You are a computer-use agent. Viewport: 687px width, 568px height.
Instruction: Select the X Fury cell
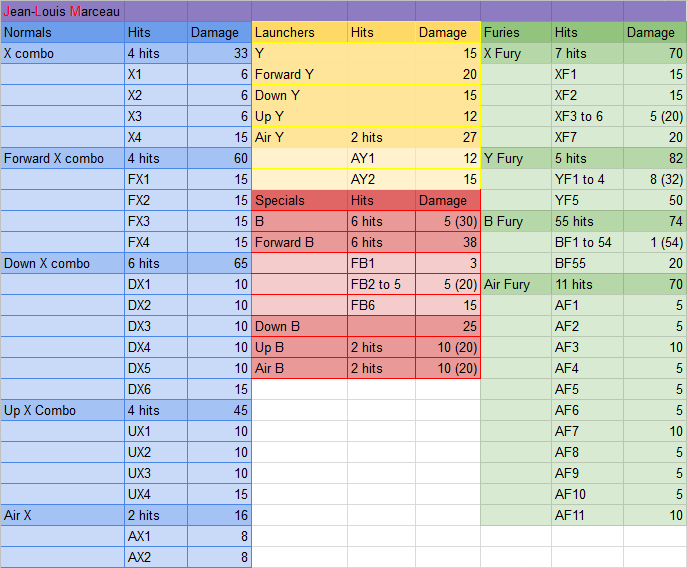coord(515,53)
